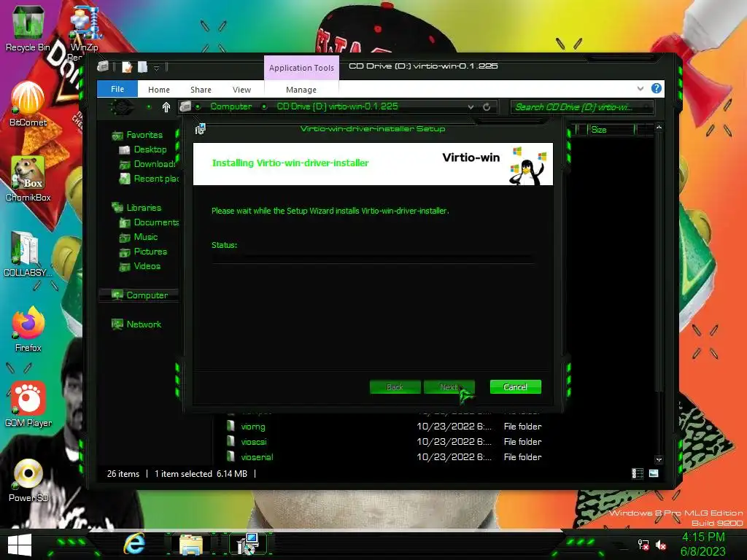Select the vioserial folder row

click(385, 457)
